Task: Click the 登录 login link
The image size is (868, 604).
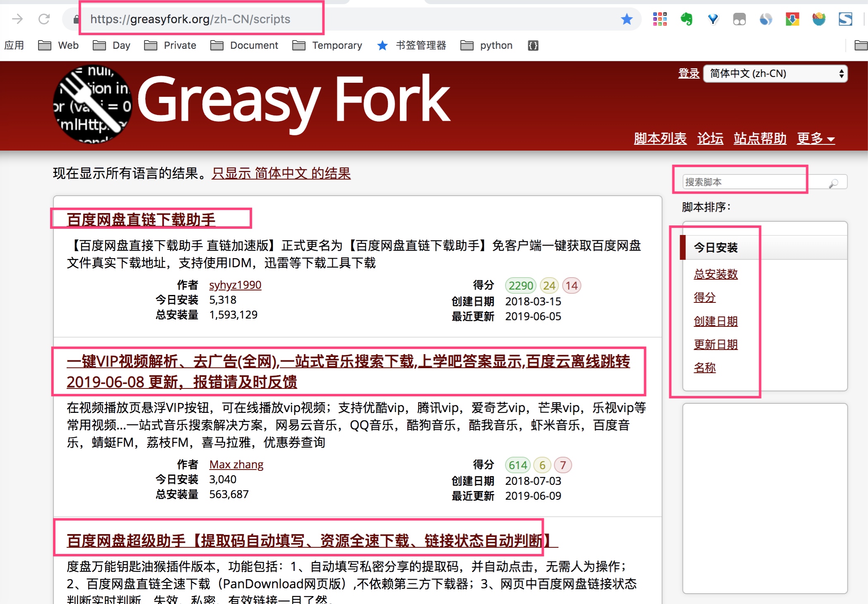Action: tap(688, 74)
